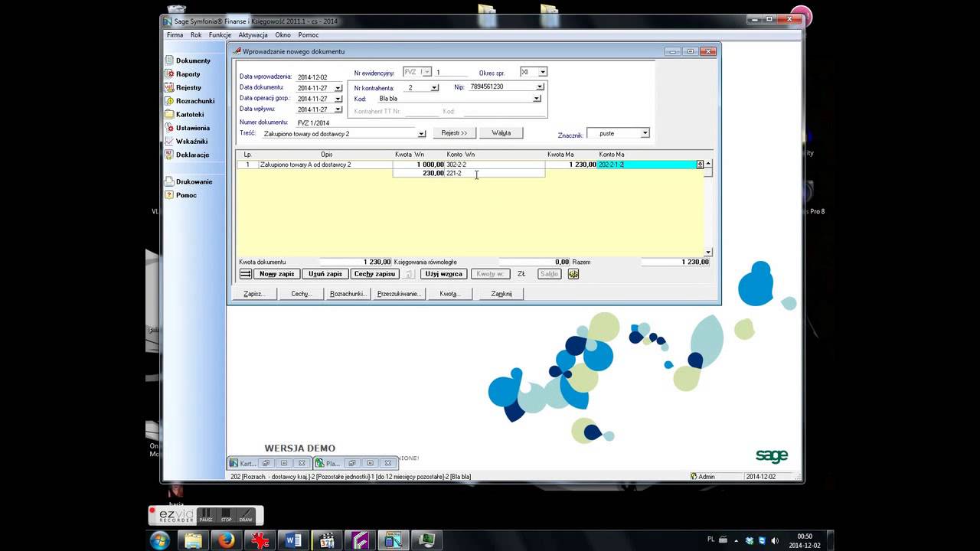Click the Usuń zapis button
This screenshot has height=551, width=980.
point(325,274)
